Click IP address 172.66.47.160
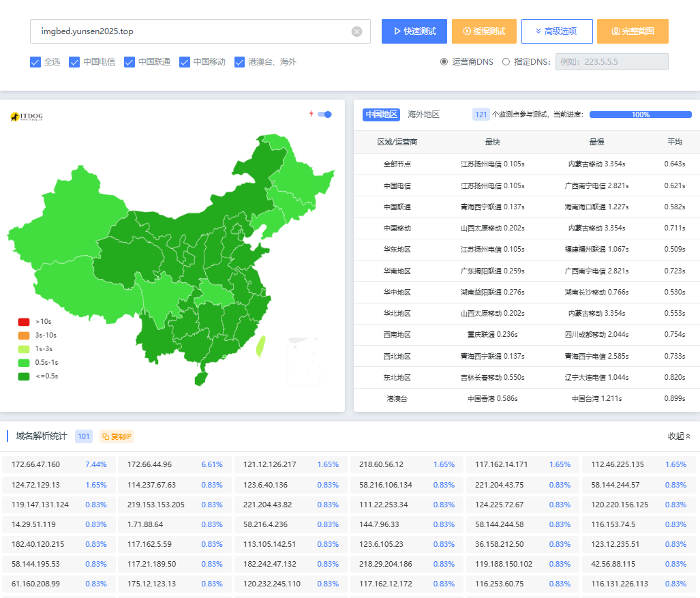The image size is (700, 598). 35,464
